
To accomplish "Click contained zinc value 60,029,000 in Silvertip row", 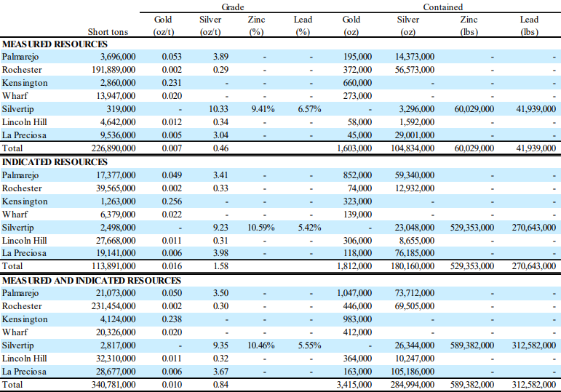I will tap(474, 109).
